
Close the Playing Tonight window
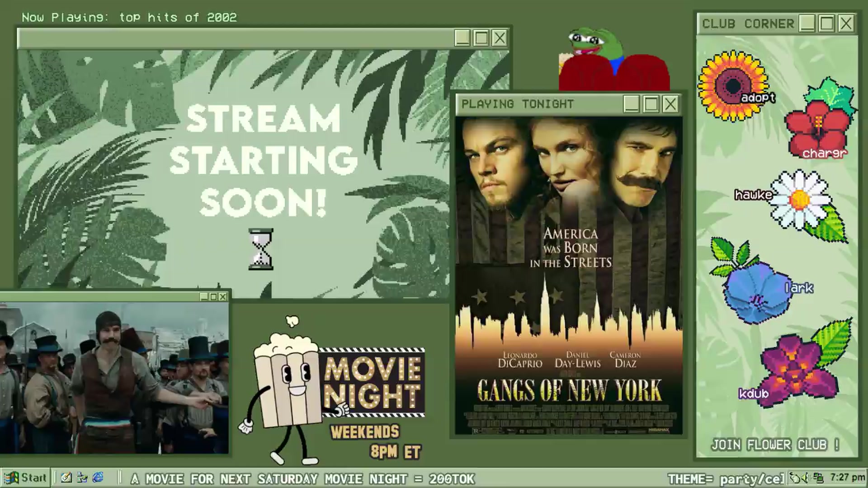point(670,104)
